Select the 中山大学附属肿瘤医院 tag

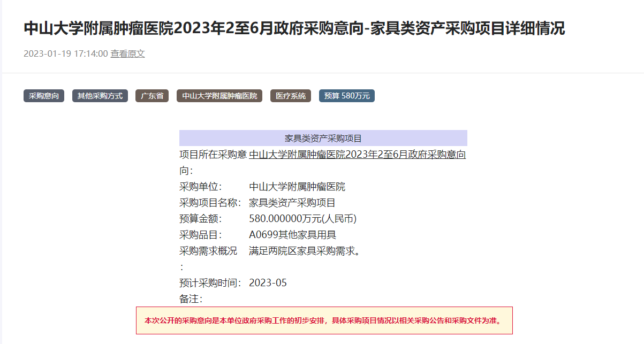tap(219, 96)
